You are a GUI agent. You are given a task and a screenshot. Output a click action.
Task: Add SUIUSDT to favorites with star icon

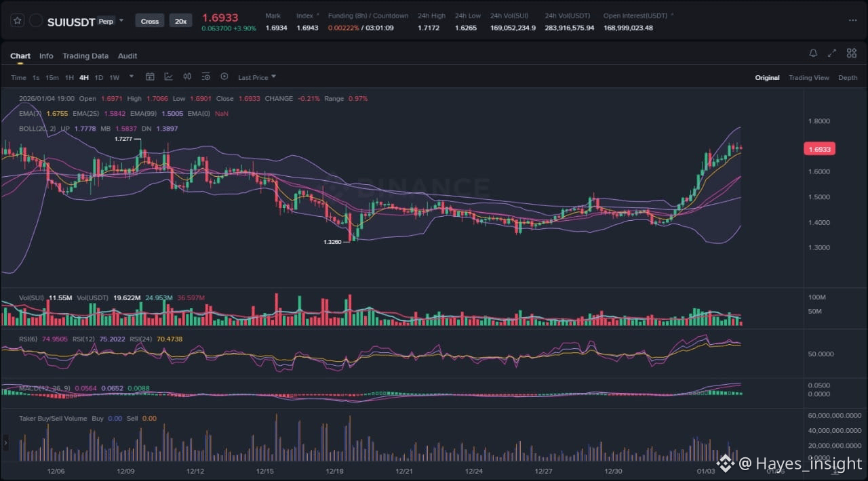pos(18,21)
